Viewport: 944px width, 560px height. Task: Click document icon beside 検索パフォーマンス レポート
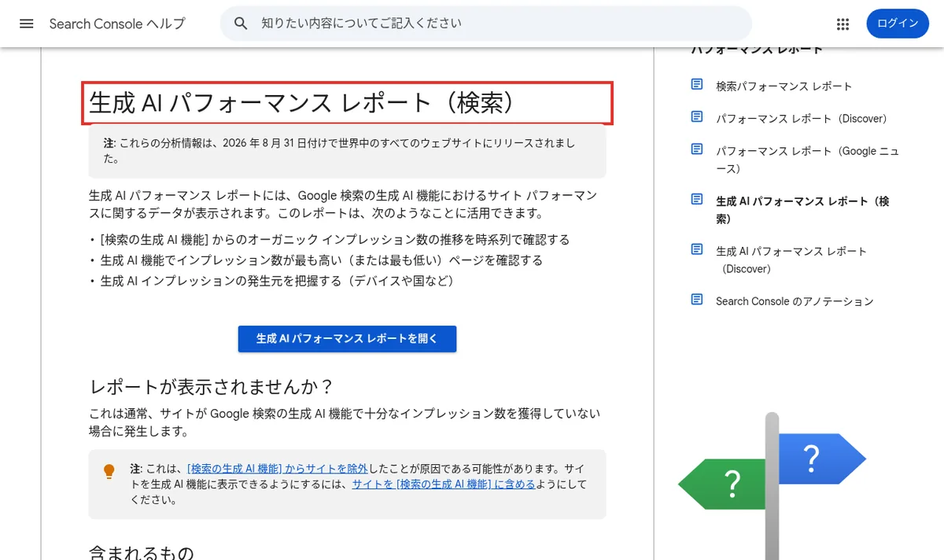tap(697, 84)
